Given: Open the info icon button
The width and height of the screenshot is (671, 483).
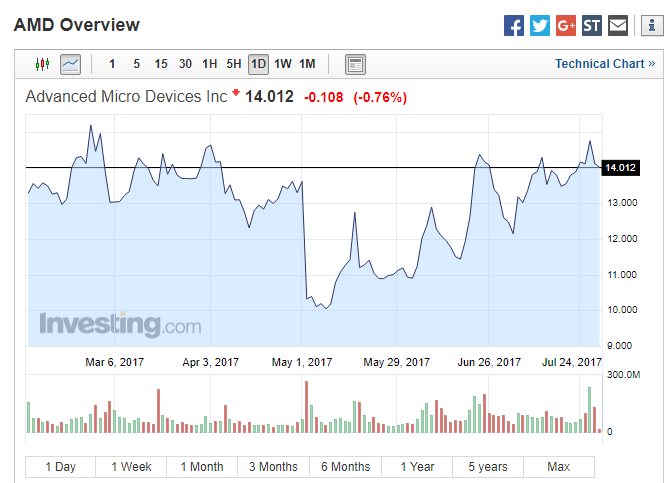Looking at the screenshot, I should click(x=652, y=26).
